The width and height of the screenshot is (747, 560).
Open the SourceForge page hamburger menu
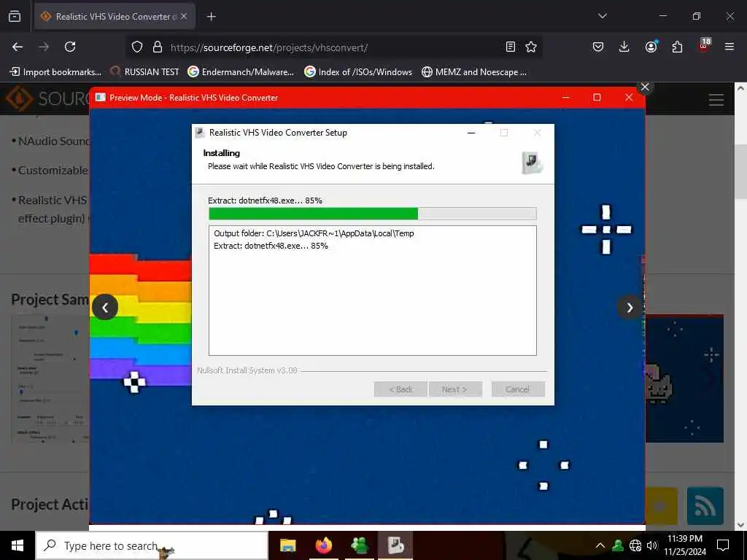point(716,99)
